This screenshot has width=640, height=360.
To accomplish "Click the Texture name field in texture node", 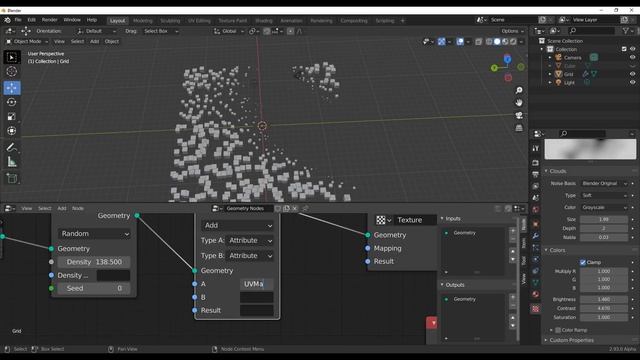I will coord(415,220).
